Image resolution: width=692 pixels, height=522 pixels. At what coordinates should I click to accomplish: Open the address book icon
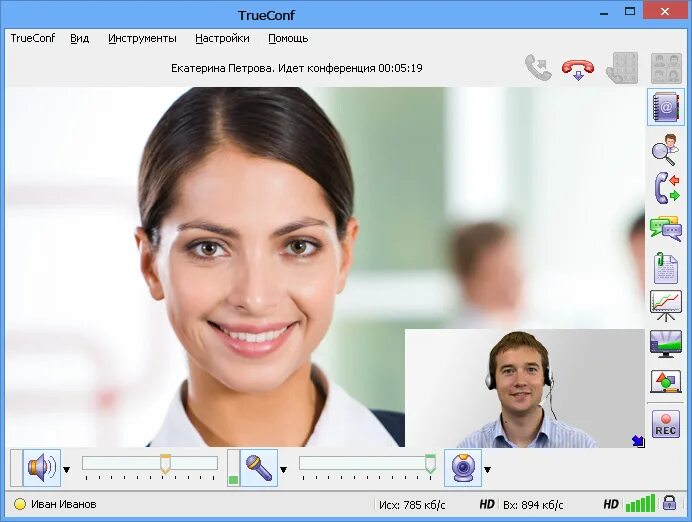[666, 107]
